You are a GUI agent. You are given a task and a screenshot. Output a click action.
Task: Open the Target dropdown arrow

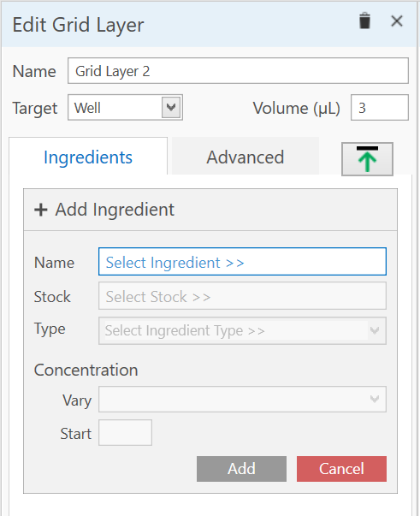point(171,107)
